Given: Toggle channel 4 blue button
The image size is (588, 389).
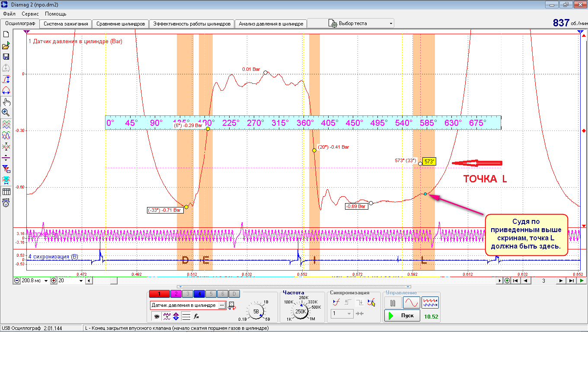Looking at the screenshot, I should tap(199, 294).
